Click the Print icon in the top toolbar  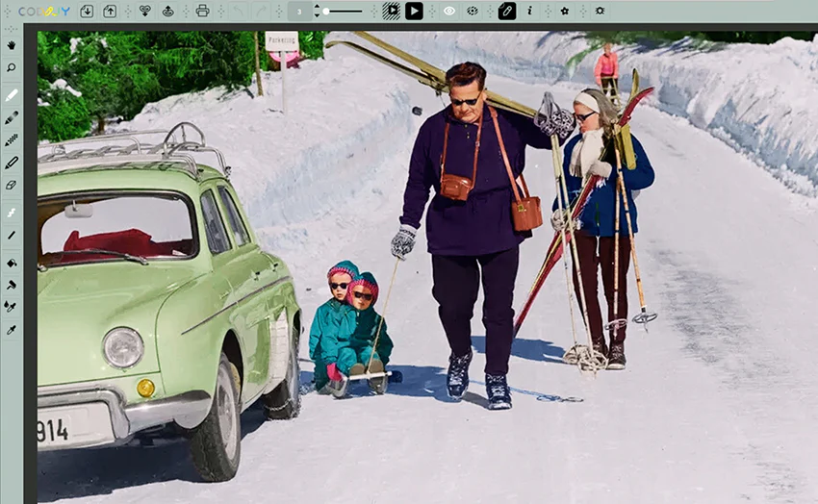tap(202, 11)
